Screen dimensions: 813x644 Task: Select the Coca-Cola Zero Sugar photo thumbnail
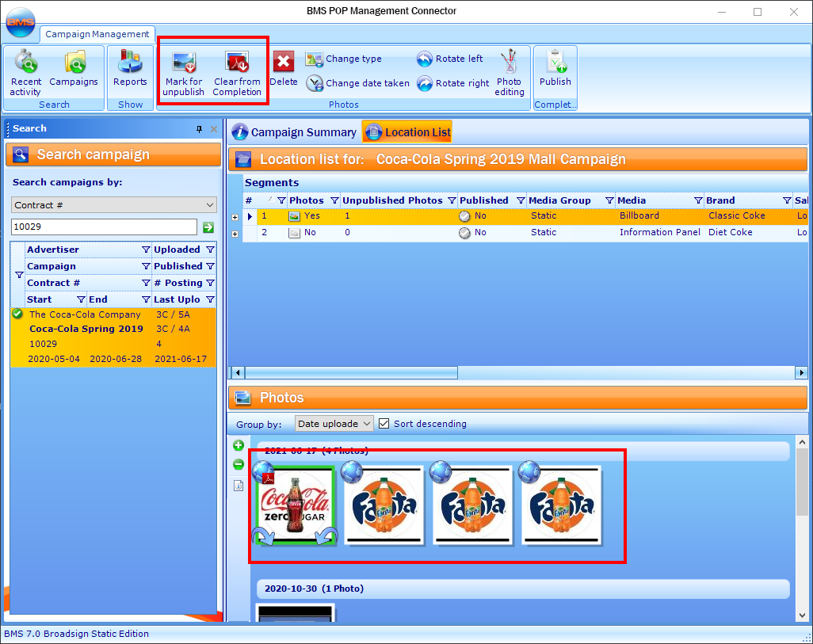coord(295,505)
